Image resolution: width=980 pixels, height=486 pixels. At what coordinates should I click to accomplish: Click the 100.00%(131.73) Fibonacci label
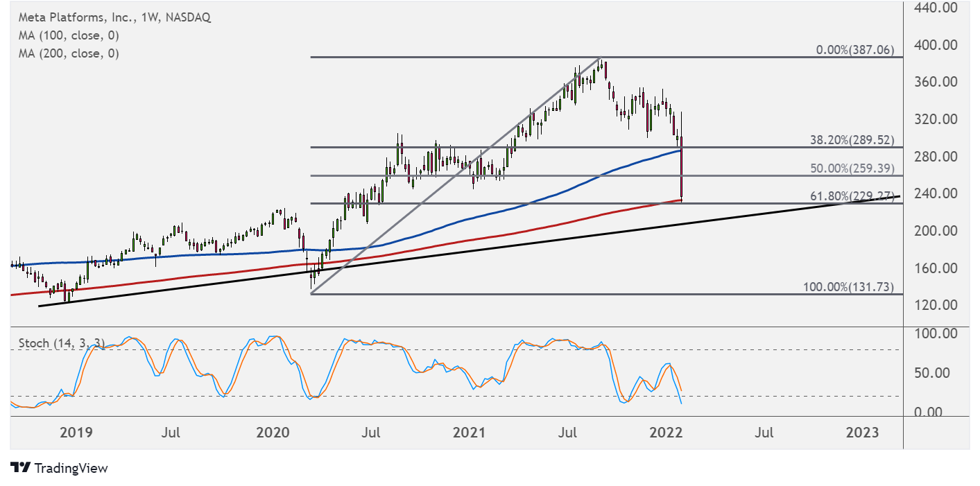(x=849, y=287)
